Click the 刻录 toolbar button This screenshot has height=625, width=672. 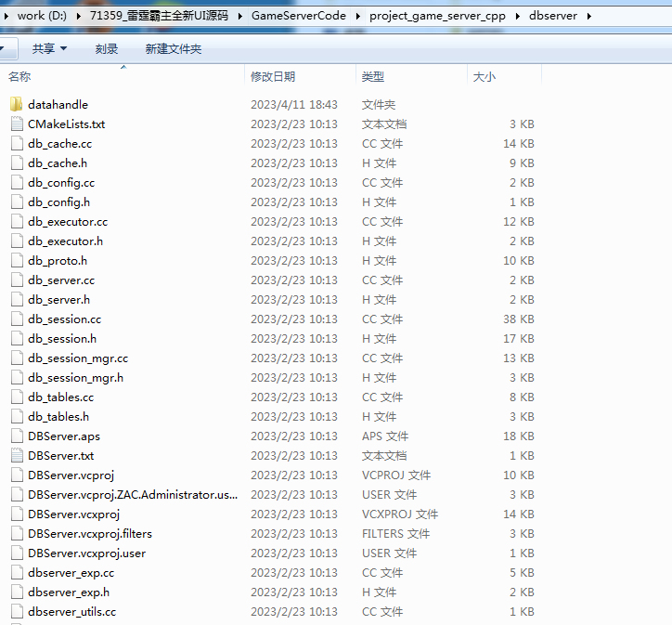click(x=106, y=48)
